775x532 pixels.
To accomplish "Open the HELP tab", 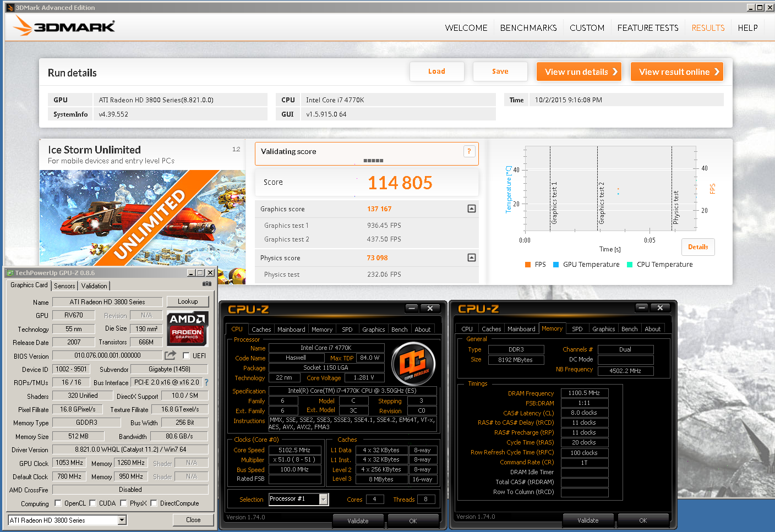I will click(x=747, y=28).
